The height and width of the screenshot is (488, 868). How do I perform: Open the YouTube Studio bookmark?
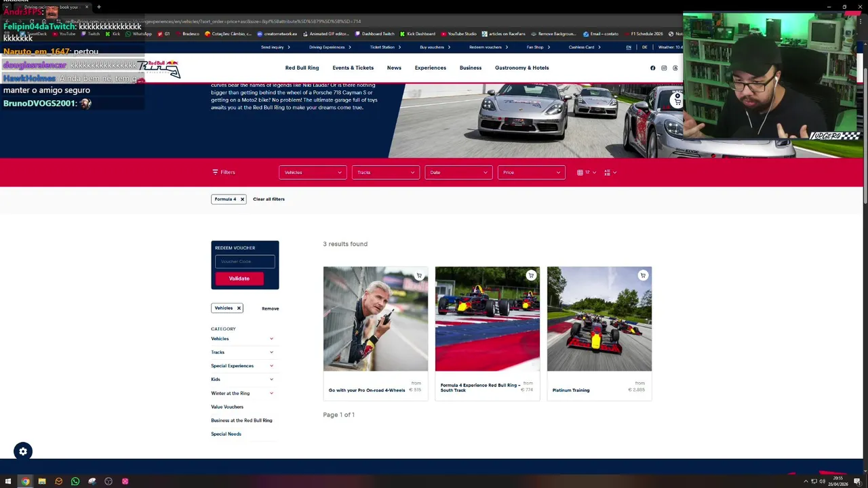click(459, 34)
